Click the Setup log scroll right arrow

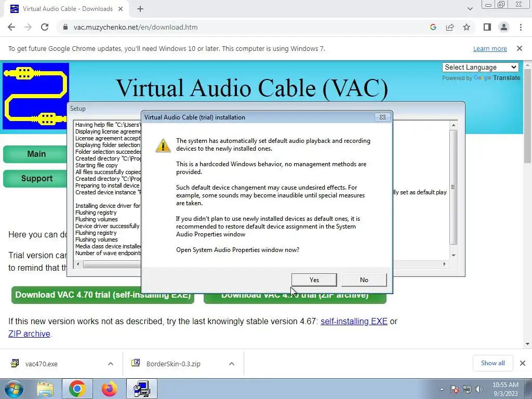(x=445, y=264)
